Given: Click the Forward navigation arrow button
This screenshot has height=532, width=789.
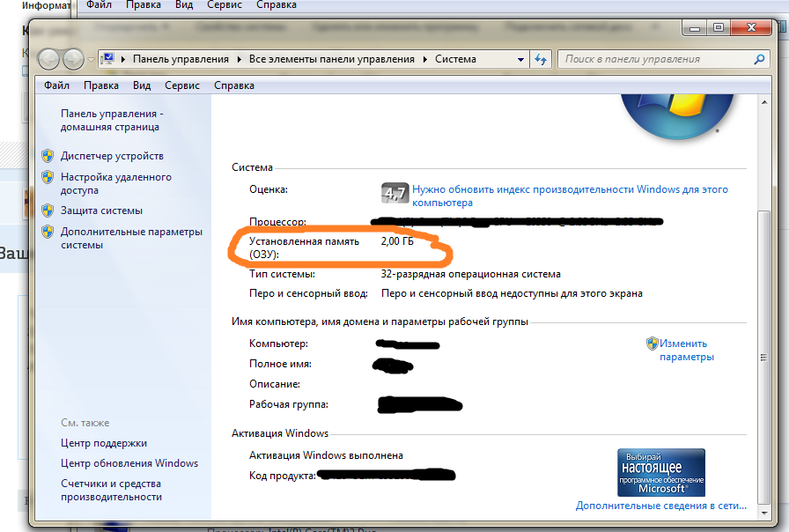Looking at the screenshot, I should [73, 59].
